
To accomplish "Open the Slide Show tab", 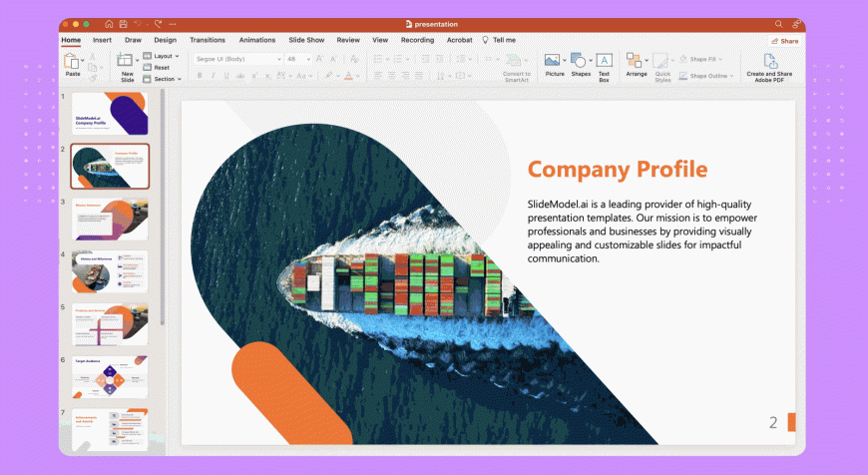I will click(x=306, y=40).
